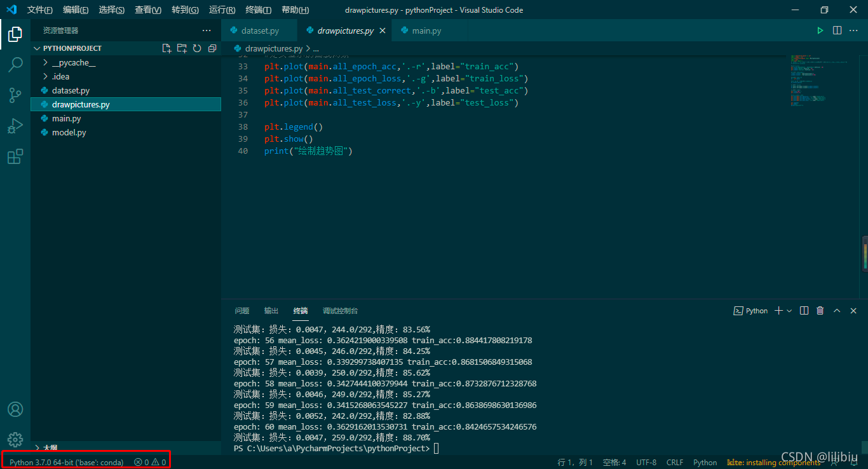The height and width of the screenshot is (469, 868).
Task: Click the editor vertical scrollbar thumb
Action: pyautogui.click(x=865, y=253)
